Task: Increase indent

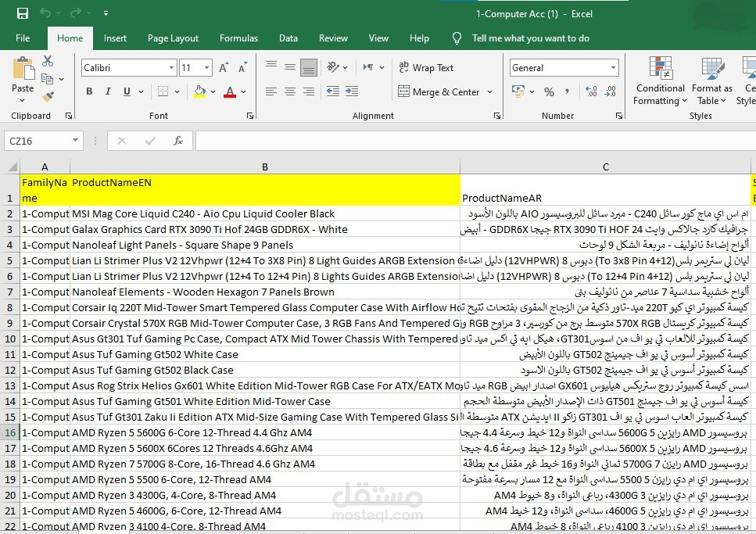Action: (352, 91)
